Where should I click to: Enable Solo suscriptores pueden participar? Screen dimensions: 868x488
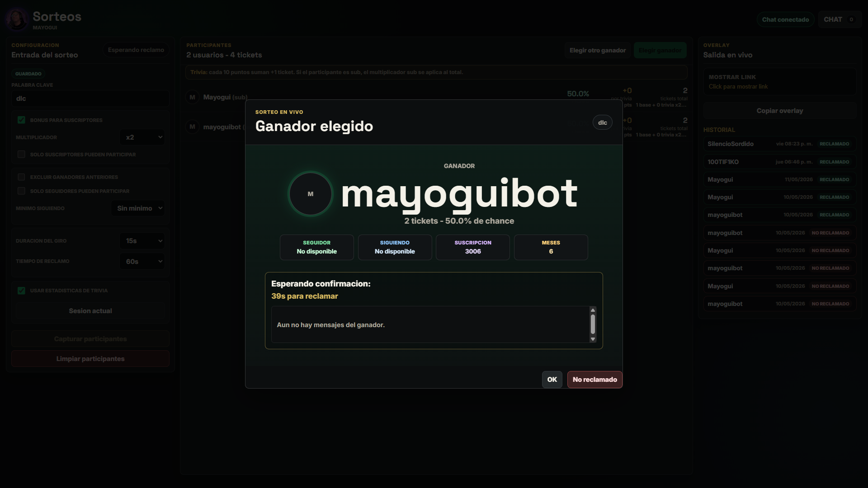tap(21, 155)
